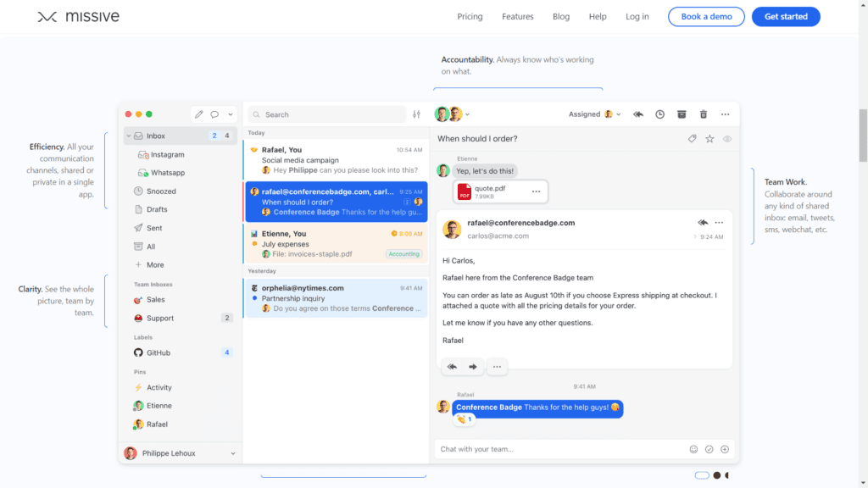Viewport: 868px width, 488px height.
Task: Open Help in top navigation
Action: pos(598,17)
